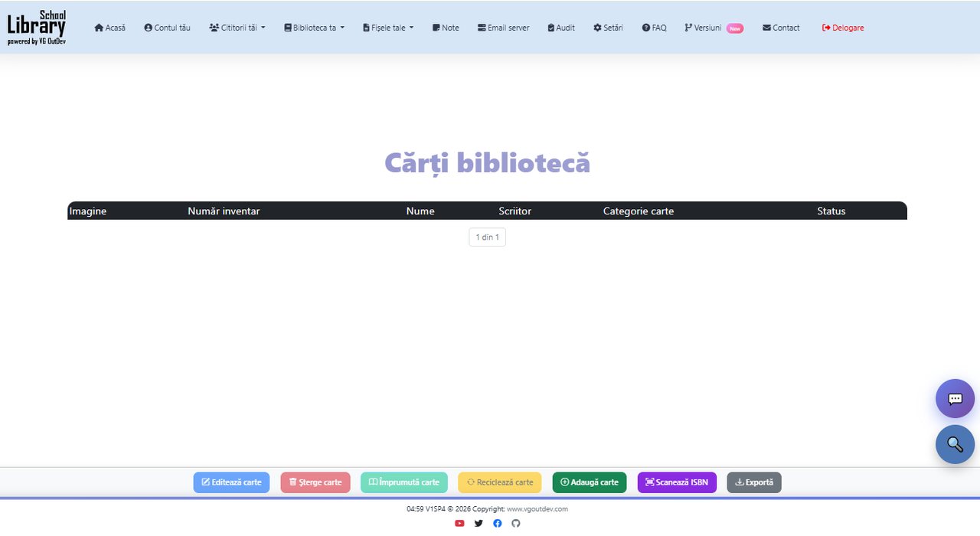Click the Număr inventar column header
980x536 pixels.
click(224, 211)
